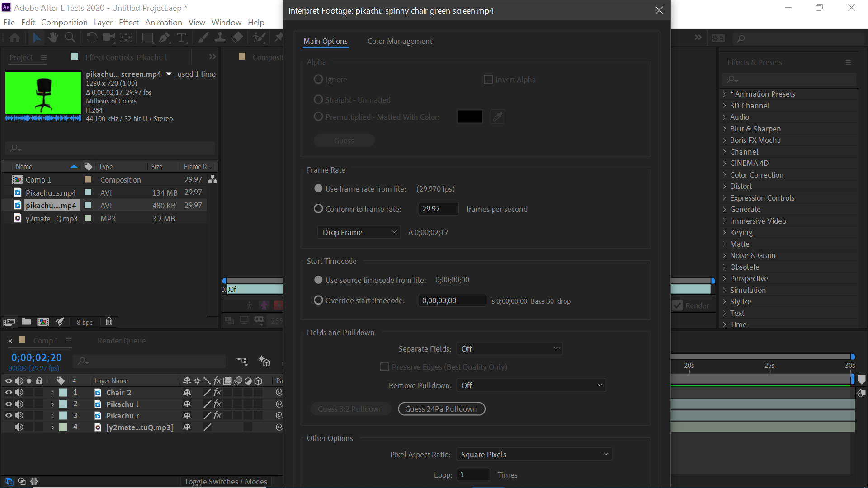
Task: Pick the eyedropper next to Matted With Color
Action: tap(497, 117)
